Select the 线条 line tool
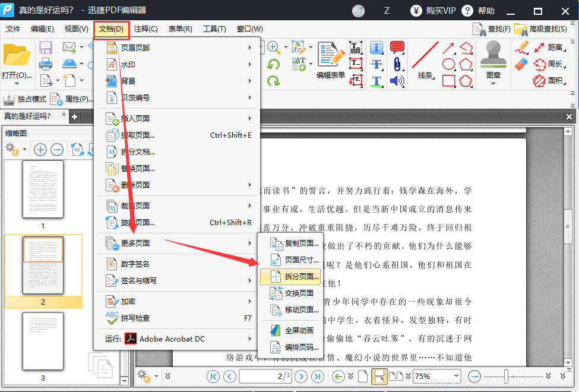This screenshot has width=579, height=392. 425,60
